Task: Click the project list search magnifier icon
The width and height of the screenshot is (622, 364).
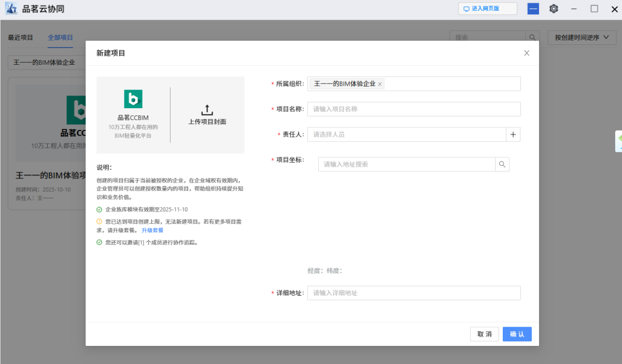Action: (532, 37)
